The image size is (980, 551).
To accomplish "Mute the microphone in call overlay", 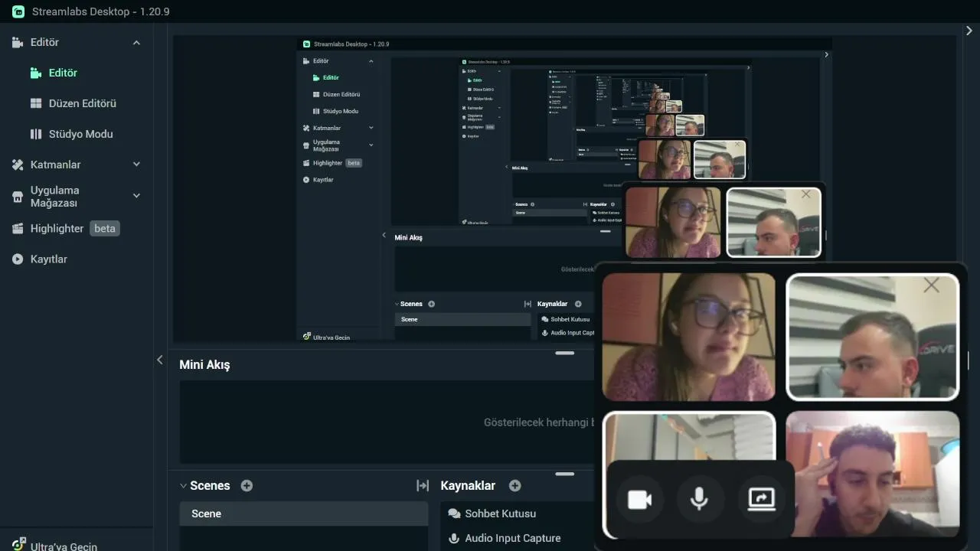I will pyautogui.click(x=699, y=500).
